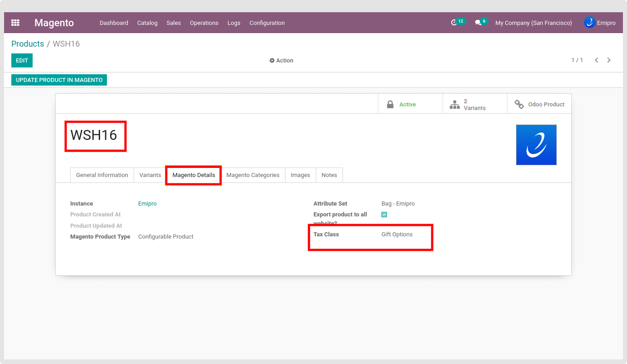Switch to the Notes tab
627x364 pixels.
pos(329,175)
